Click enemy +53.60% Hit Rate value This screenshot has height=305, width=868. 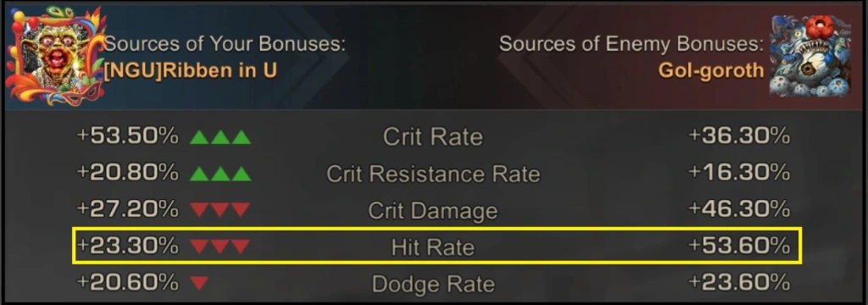739,247
